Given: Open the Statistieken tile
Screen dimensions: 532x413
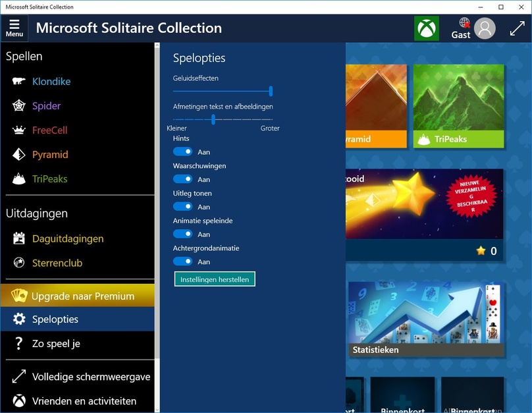Looking at the screenshot, I should tap(426, 319).
